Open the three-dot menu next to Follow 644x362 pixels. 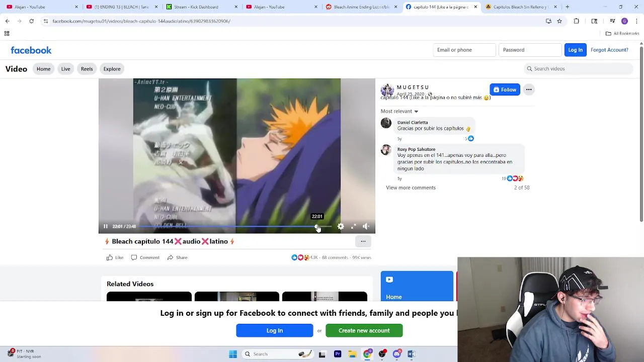529,89
